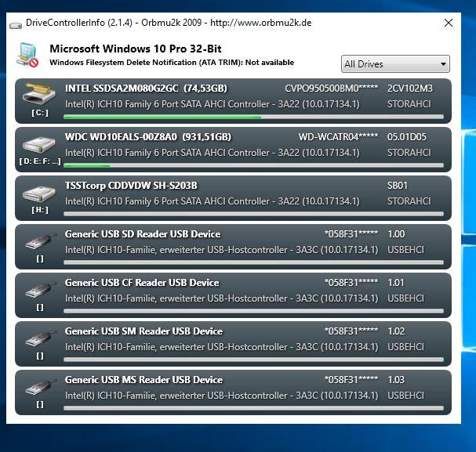Close the DriveControllerInfo window
Screen dimensions: 476x452
click(449, 23)
